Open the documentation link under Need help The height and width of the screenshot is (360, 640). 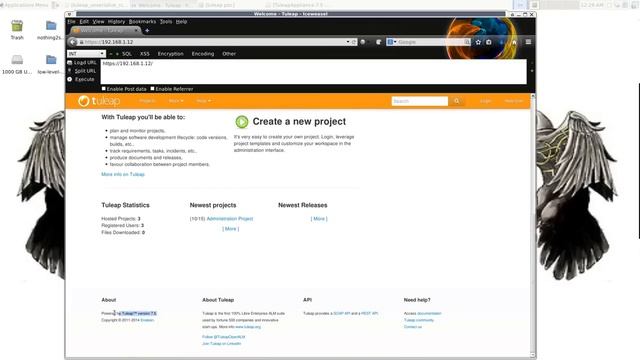pos(429,313)
